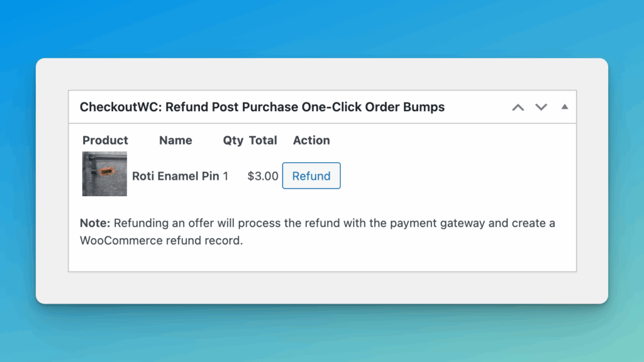Click the collapse triangle on the metabox header
The height and width of the screenshot is (362, 644).
[x=564, y=107]
